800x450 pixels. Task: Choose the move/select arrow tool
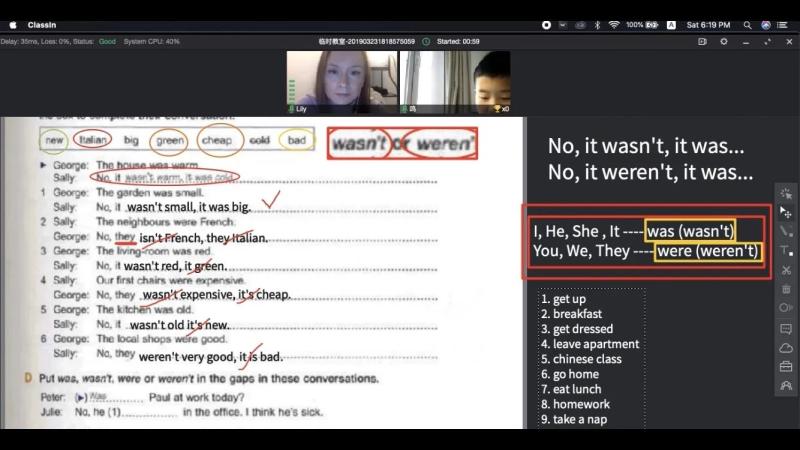pos(786,212)
